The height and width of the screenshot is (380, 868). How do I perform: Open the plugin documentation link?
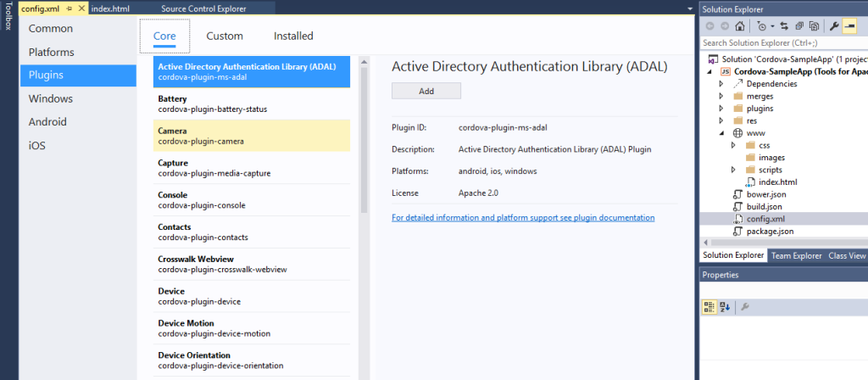click(x=523, y=218)
